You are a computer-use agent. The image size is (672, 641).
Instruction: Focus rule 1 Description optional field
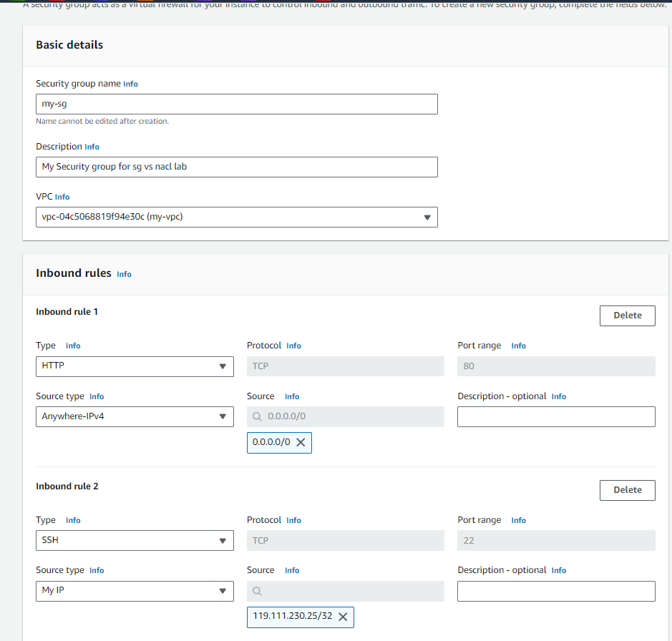coord(556,416)
